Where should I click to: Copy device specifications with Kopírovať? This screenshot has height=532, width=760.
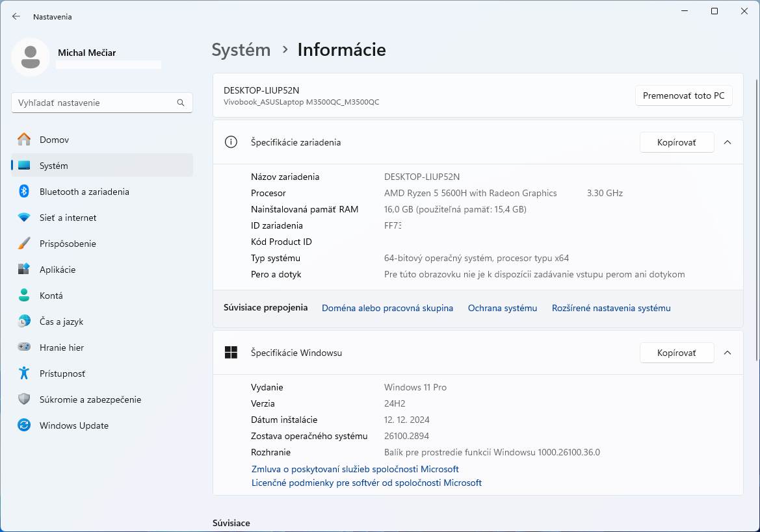(x=677, y=142)
